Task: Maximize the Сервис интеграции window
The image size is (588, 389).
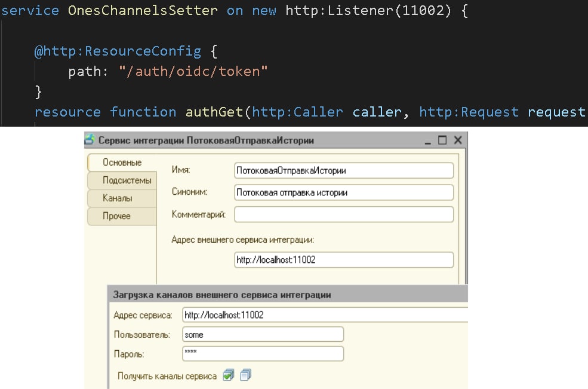Action: click(442, 140)
